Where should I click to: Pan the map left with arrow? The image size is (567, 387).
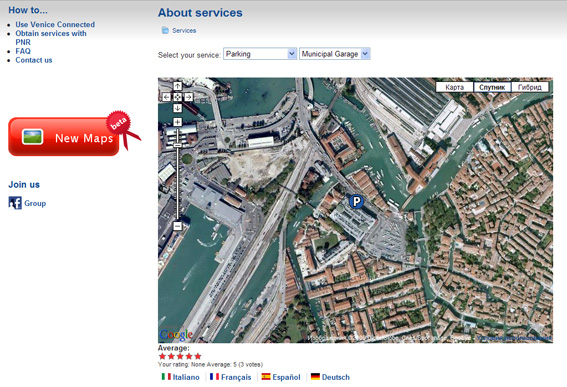pos(166,97)
